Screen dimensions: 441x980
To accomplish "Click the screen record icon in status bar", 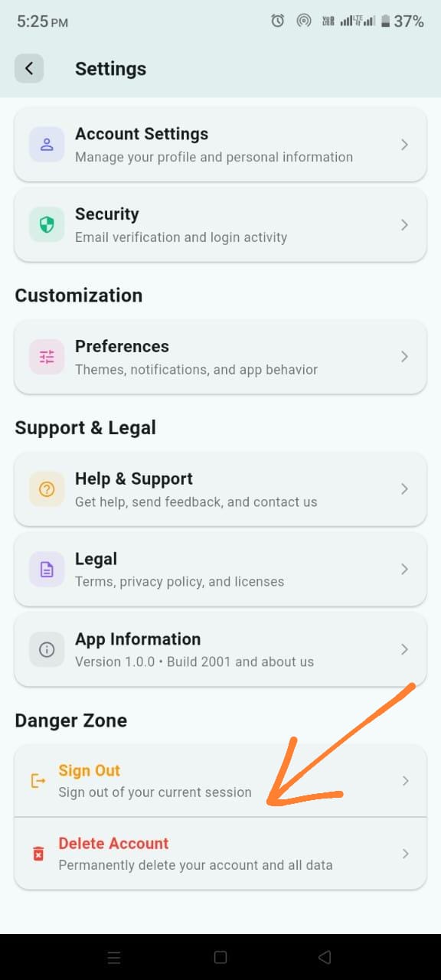I will click(x=304, y=21).
